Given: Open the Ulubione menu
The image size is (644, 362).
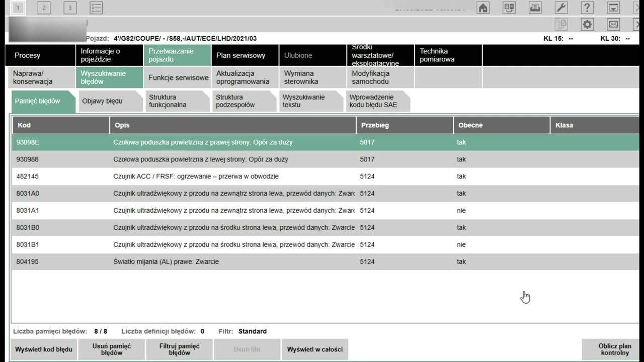Looking at the screenshot, I should [312, 55].
